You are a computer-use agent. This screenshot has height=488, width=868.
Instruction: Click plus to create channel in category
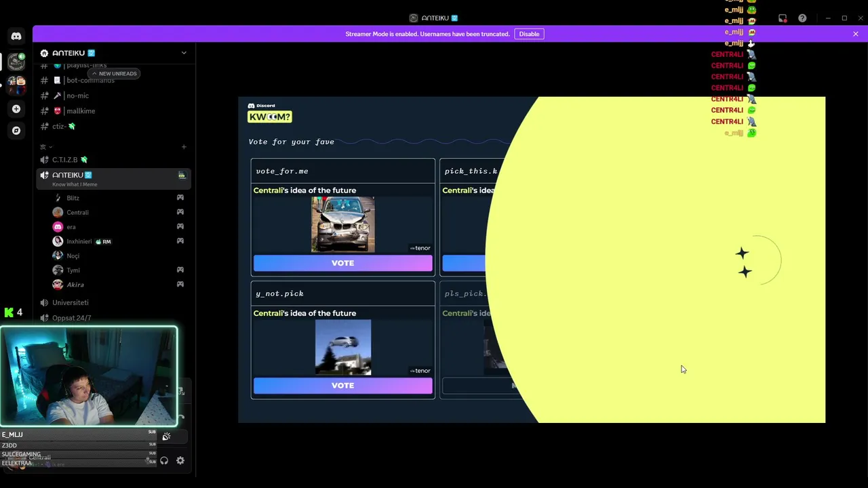click(183, 146)
